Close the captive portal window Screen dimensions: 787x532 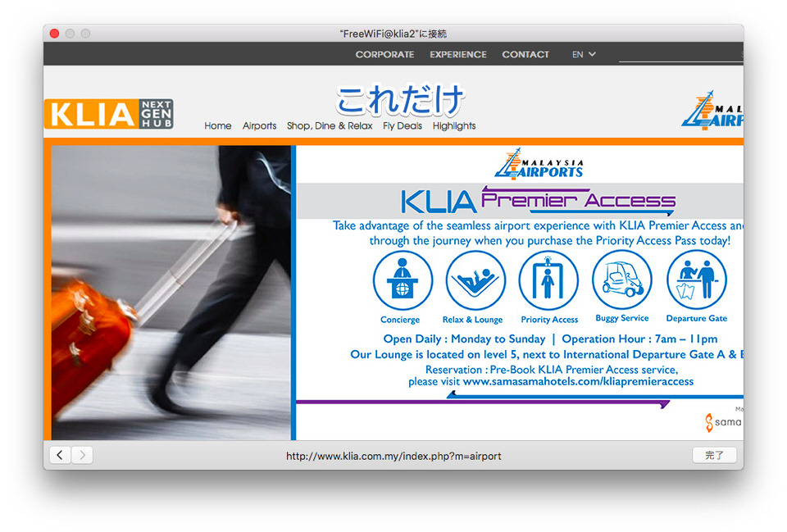[55, 34]
